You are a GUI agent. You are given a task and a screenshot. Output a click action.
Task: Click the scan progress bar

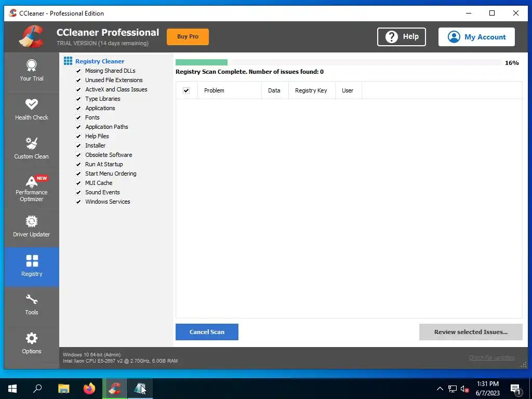pyautogui.click(x=338, y=62)
